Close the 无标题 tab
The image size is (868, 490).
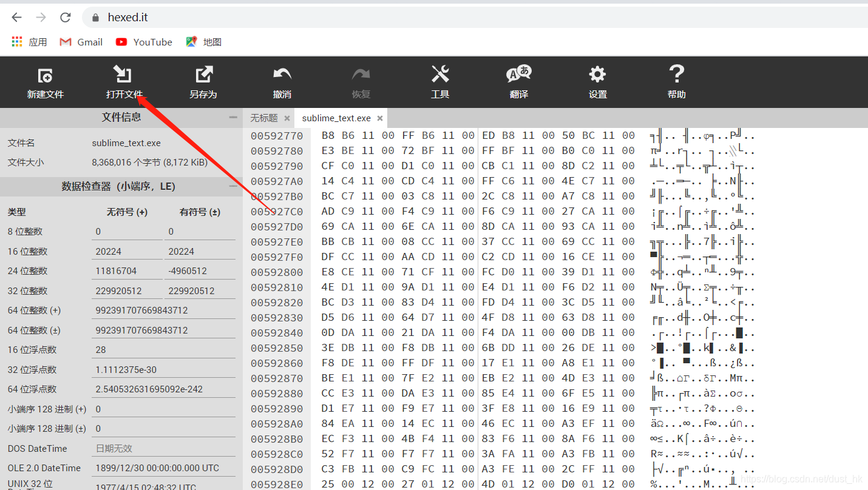coord(287,118)
